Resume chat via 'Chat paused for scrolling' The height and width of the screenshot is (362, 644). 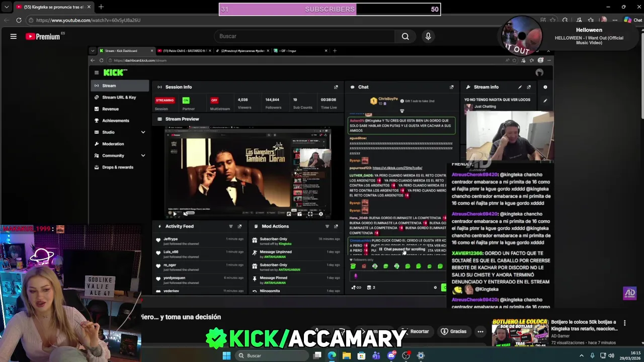pos(402,249)
